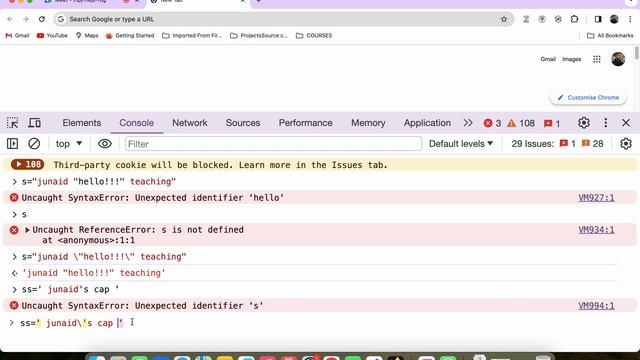Toggle the console sidebar icon
Viewport: 640px width, 360px height.
click(x=12, y=144)
